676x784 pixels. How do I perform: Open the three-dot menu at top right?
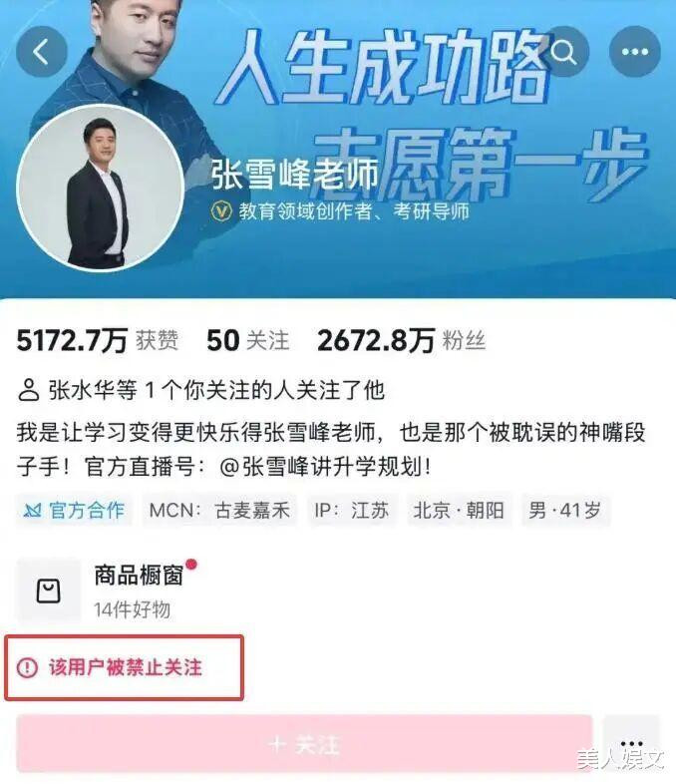pyautogui.click(x=634, y=52)
